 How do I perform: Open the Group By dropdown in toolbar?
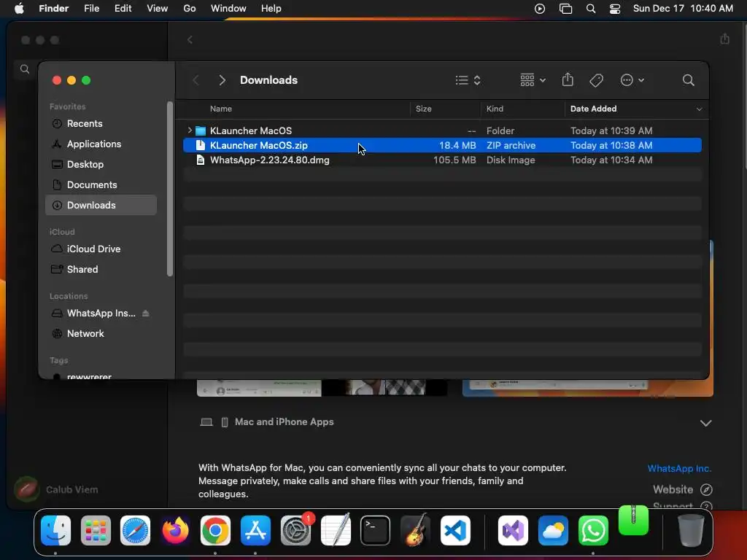(x=533, y=80)
